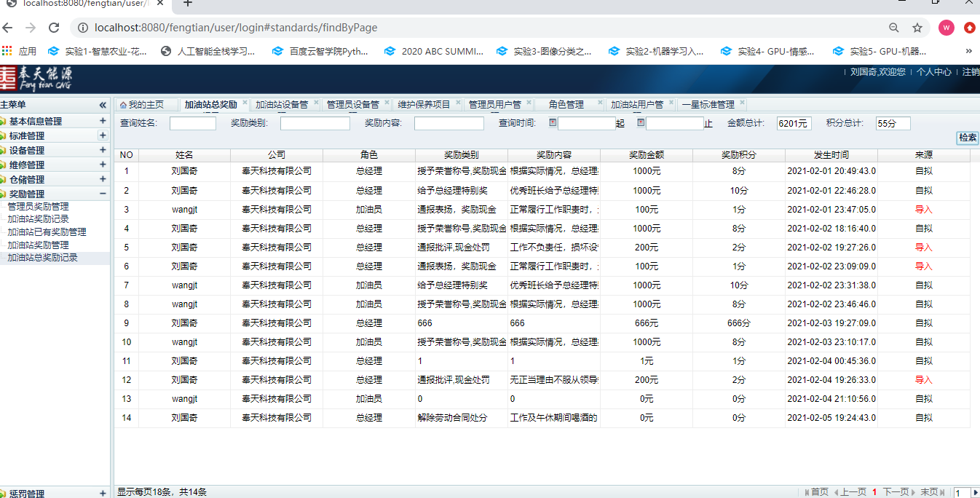
Task: Click the start date calendar icon
Action: [553, 122]
